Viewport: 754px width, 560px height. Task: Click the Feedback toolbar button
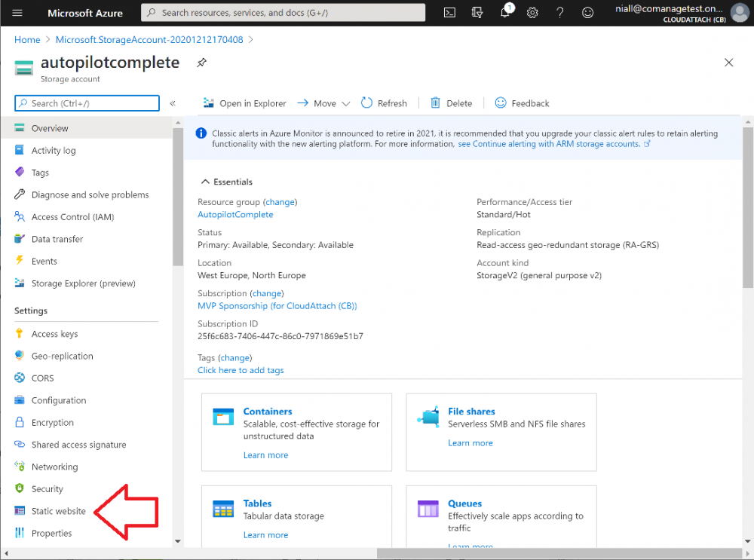(523, 103)
